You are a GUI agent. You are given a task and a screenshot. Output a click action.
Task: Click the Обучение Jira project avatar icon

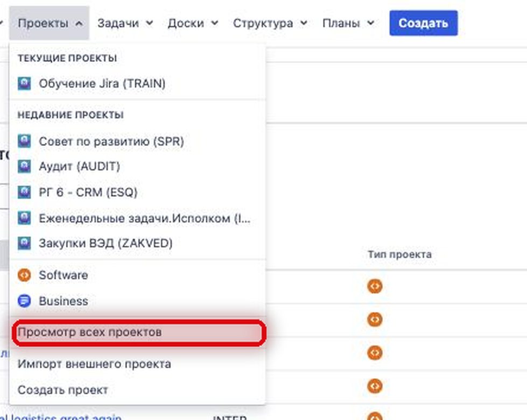24,83
